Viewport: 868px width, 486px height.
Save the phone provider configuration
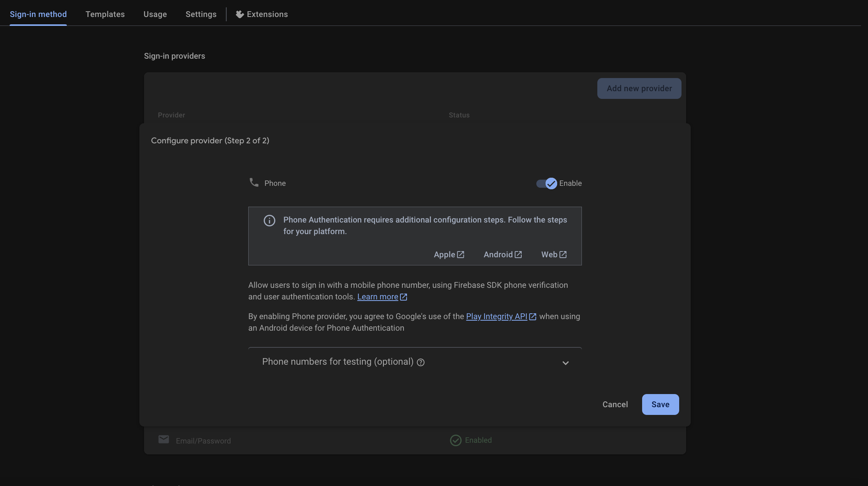(660, 404)
